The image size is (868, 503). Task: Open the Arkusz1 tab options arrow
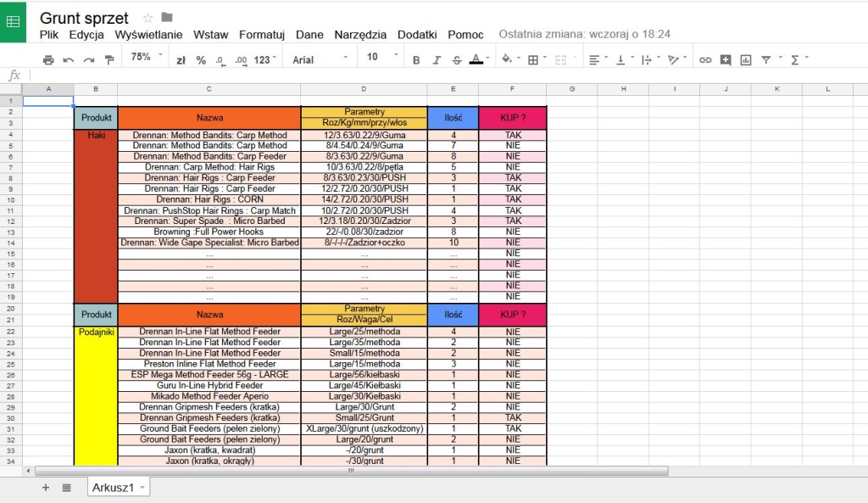(142, 488)
